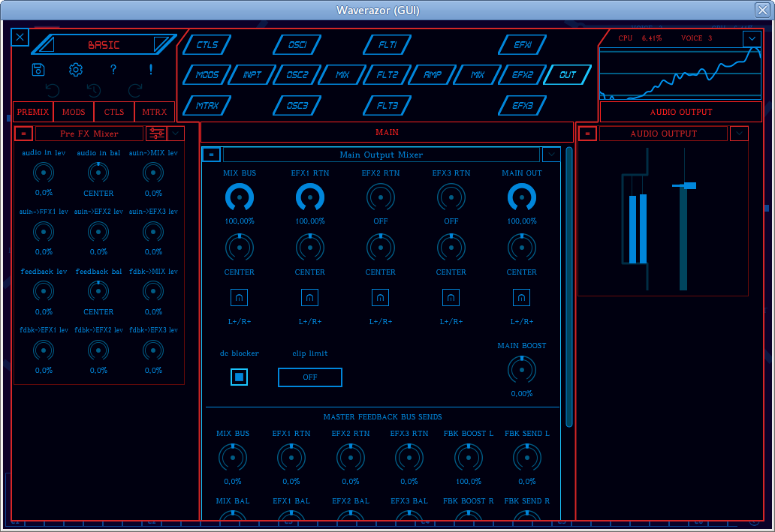Screen dimensions: 775x532
Task: Click the blue MODS module button
Action: tap(207, 75)
